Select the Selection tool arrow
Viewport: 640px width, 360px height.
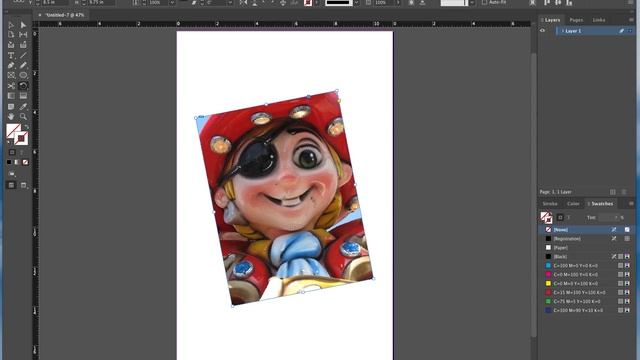(x=11, y=25)
